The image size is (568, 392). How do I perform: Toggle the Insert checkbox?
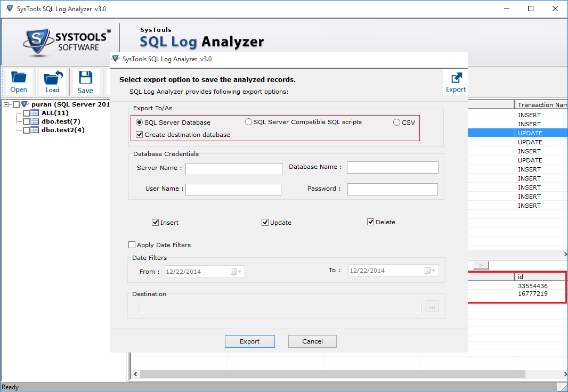click(x=156, y=223)
